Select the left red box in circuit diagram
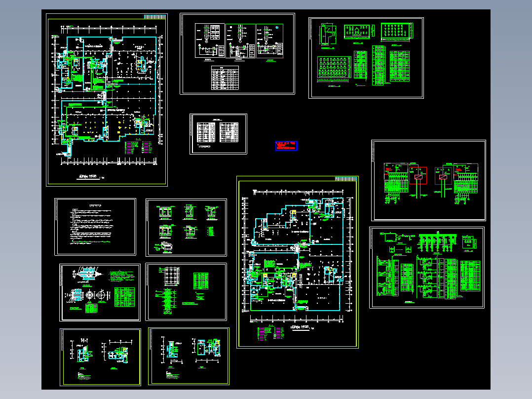The width and height of the screenshot is (532, 399). coord(418,176)
